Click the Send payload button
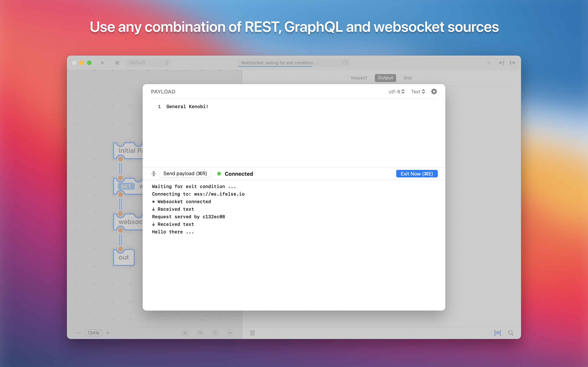 [185, 174]
